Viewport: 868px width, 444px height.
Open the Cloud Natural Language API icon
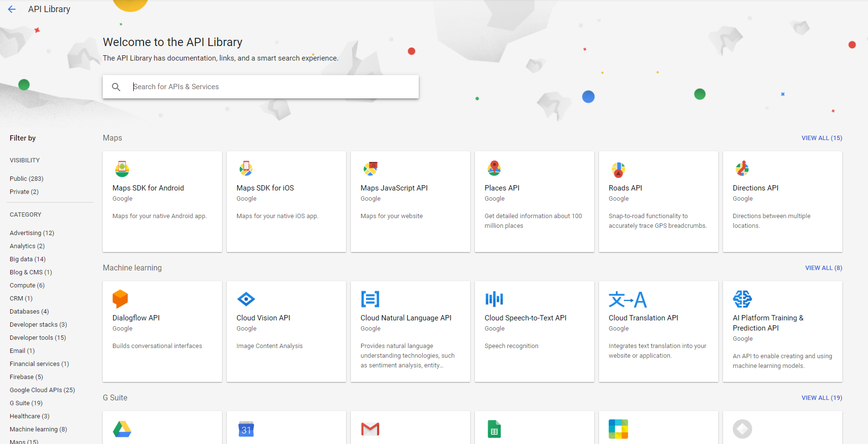[370, 299]
